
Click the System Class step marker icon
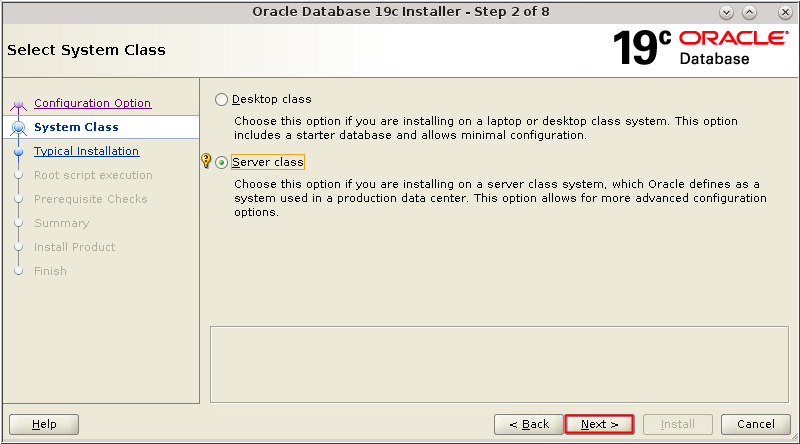pos(19,128)
